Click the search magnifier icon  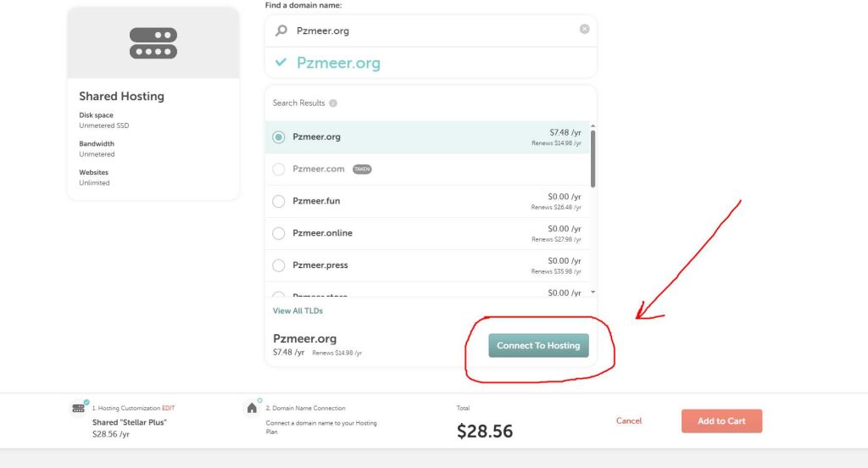click(281, 31)
